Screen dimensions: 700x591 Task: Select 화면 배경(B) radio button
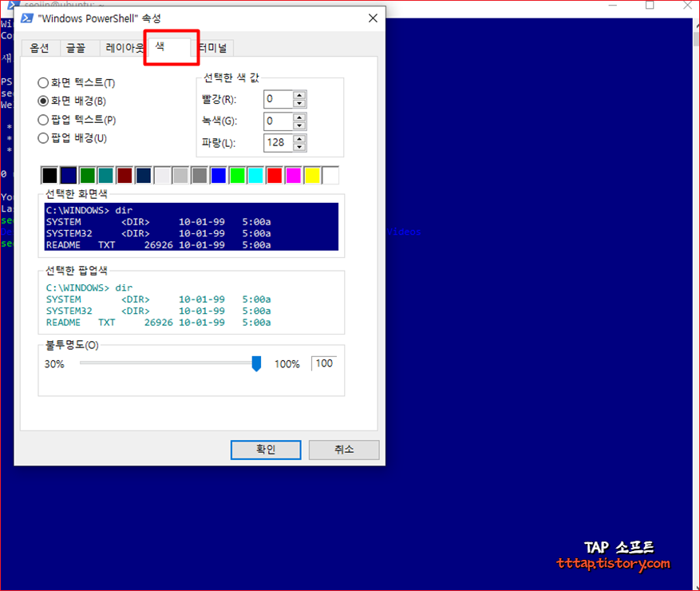72,101
